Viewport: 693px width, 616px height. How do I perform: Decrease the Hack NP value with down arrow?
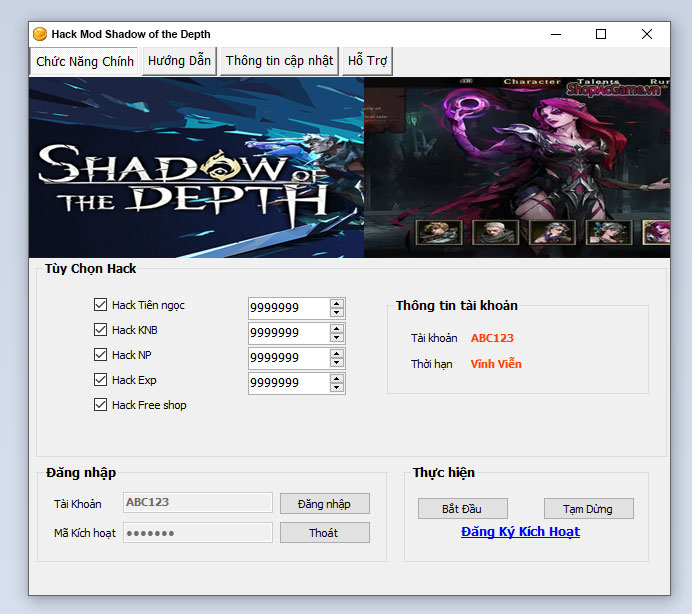point(337,363)
